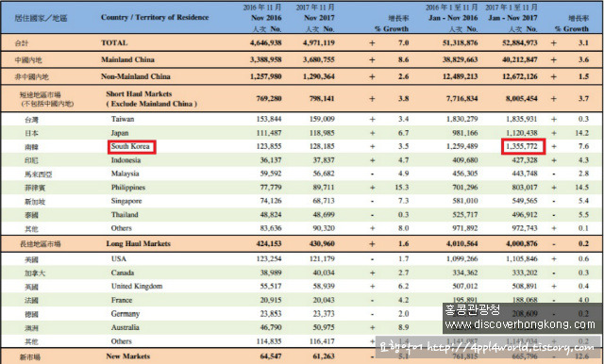Select the Jan - Nov 2016 header
This screenshot has width=604, height=364.
point(453,18)
